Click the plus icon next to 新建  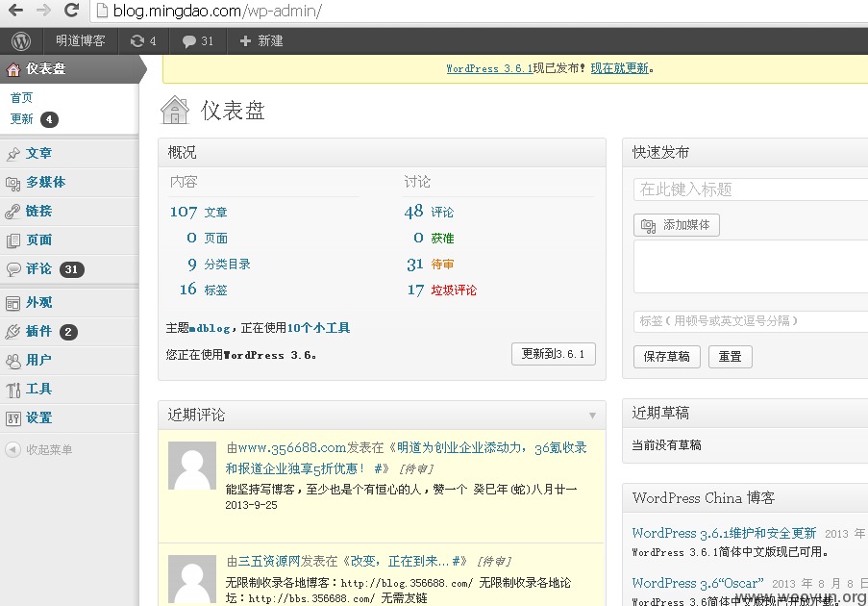click(245, 41)
